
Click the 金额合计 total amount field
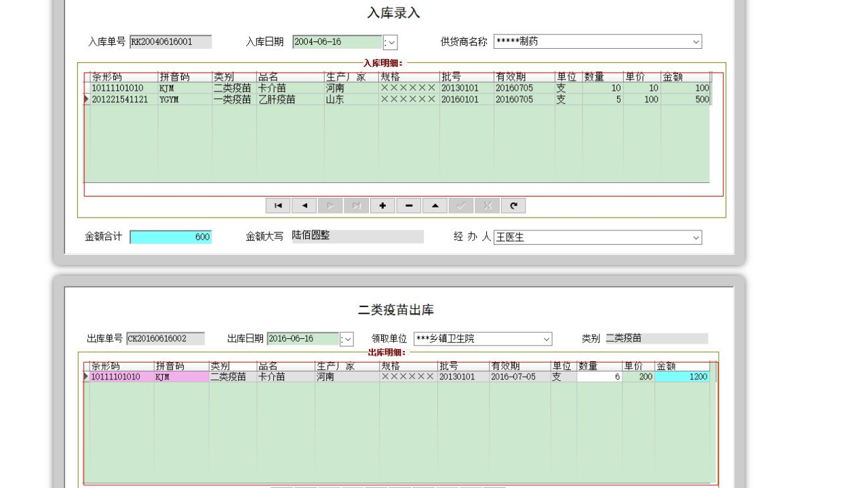(x=171, y=237)
